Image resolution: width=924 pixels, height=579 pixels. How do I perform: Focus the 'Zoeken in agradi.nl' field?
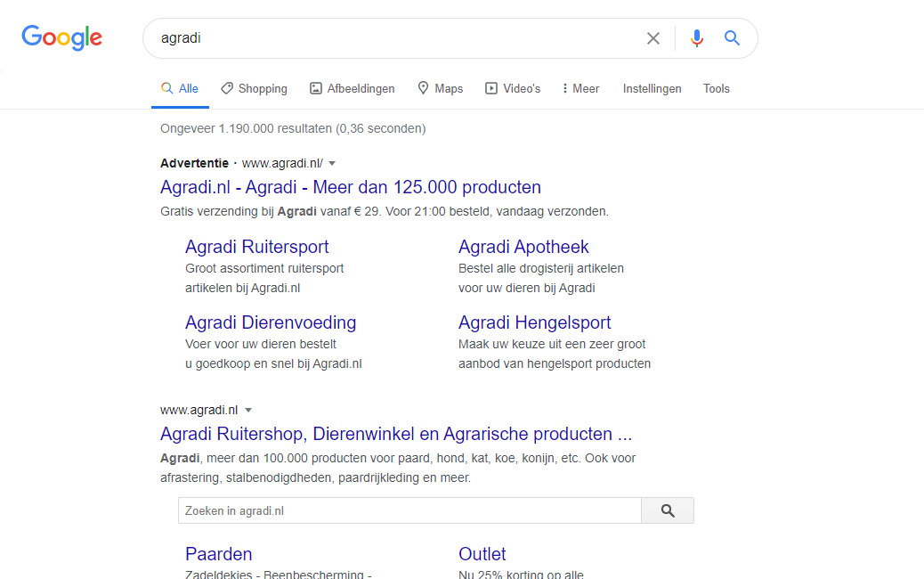click(x=409, y=510)
